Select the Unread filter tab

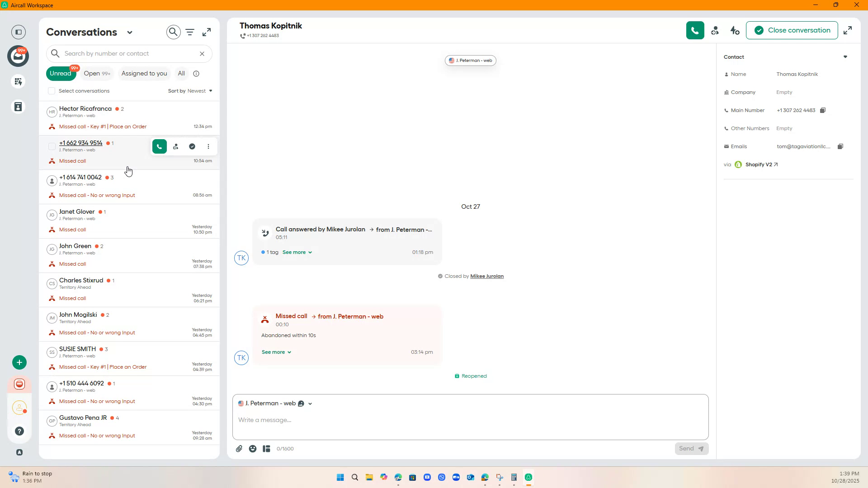coord(61,73)
